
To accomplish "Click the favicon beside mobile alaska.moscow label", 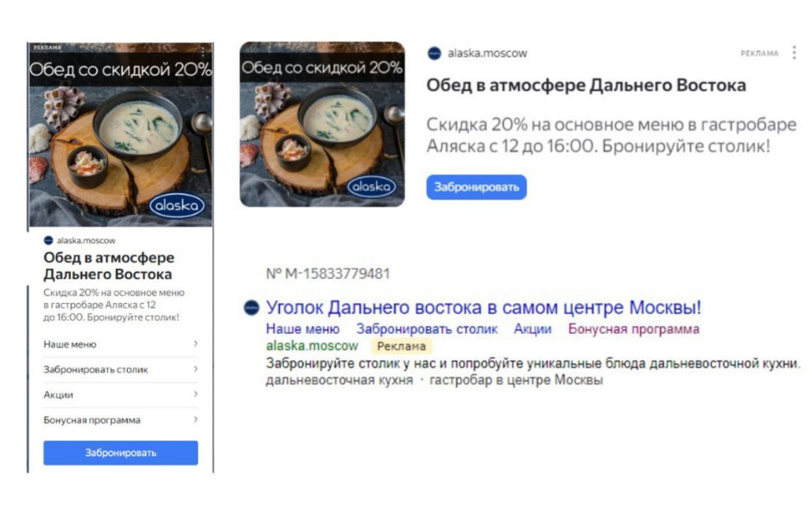I will tap(48, 240).
